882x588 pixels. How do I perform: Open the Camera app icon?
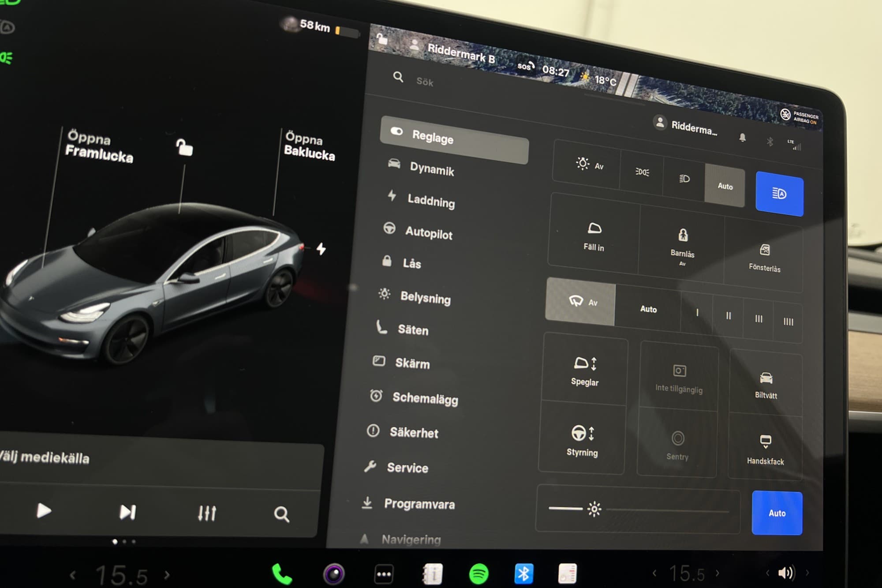334,574
